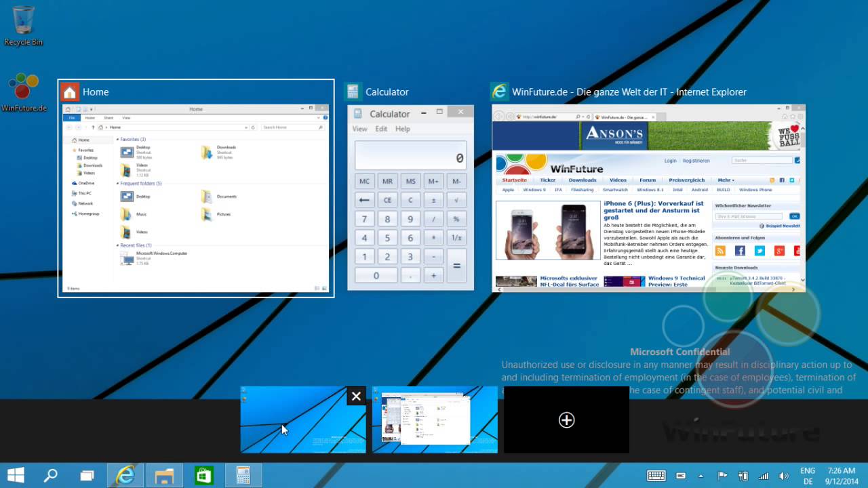Open the clock showing 7:26 AM
The image size is (868, 488).
point(841,475)
